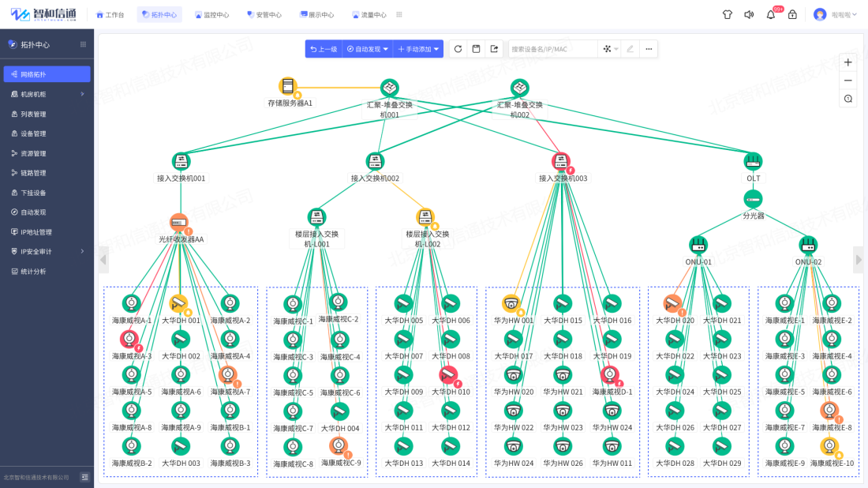Image resolution: width=868 pixels, height=488 pixels.
Task: Collapse left panel using left arrow handle
Action: [x=103, y=259]
